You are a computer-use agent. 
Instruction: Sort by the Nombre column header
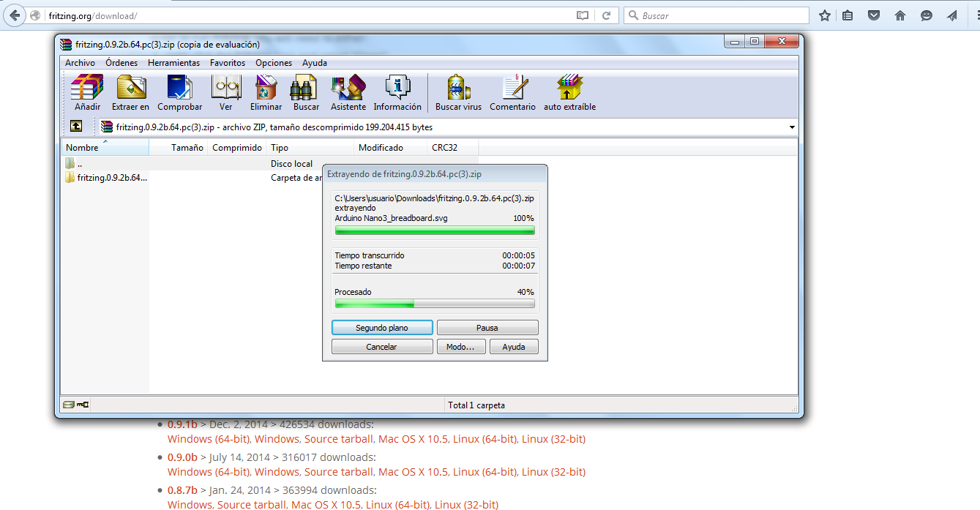105,147
